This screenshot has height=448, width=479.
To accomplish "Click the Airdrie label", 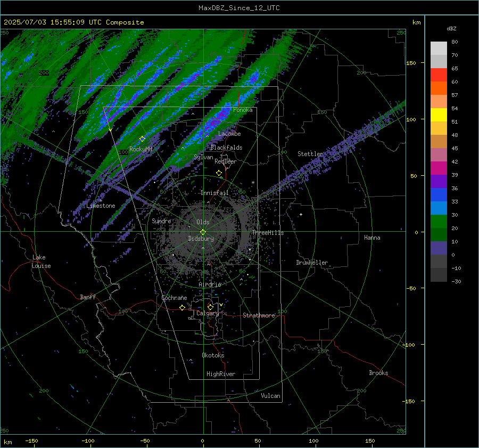I will [x=210, y=284].
